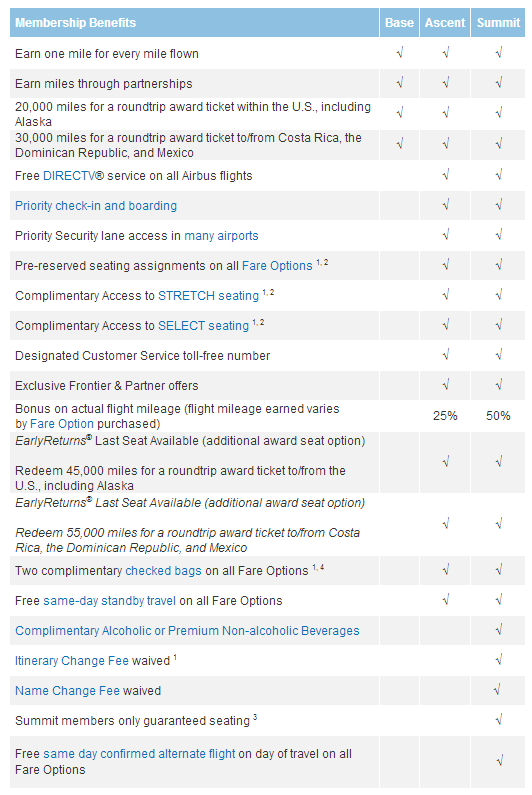Select the Base column header
The height and width of the screenshot is (795, 532).
[399, 23]
